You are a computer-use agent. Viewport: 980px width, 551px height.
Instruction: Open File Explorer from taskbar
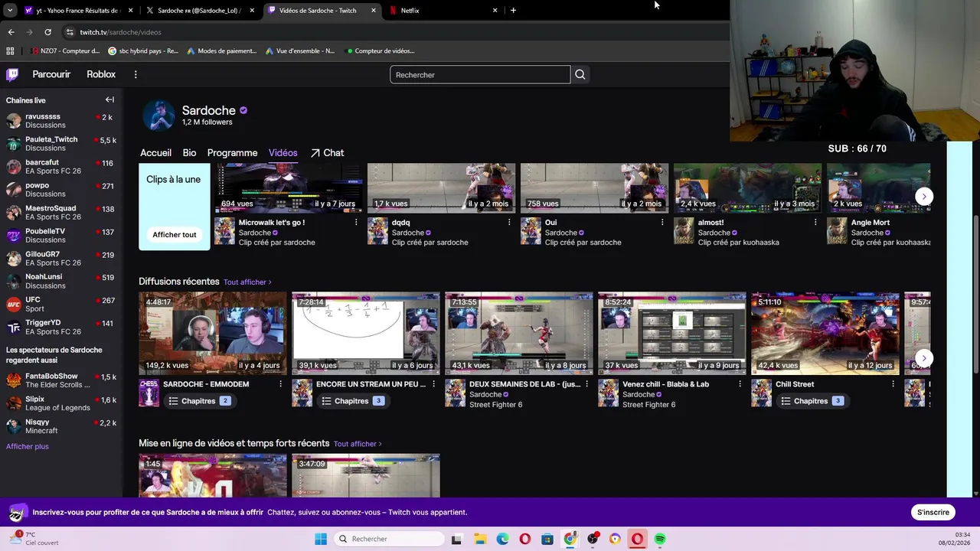(x=480, y=539)
